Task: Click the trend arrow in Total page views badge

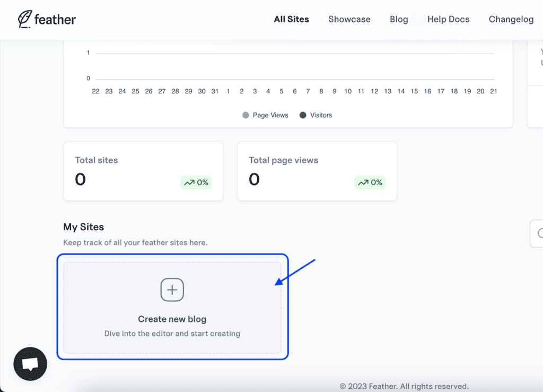Action: tap(363, 182)
